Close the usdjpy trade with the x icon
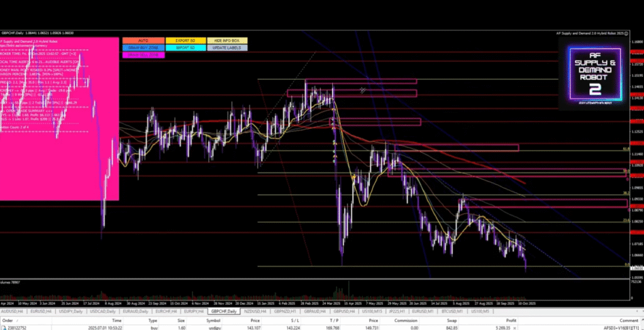Image resolution: width=644 pixels, height=330 pixels. 515,328
